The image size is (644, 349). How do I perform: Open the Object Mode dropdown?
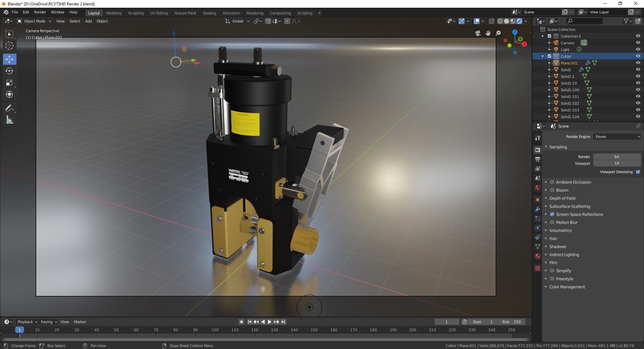point(34,21)
